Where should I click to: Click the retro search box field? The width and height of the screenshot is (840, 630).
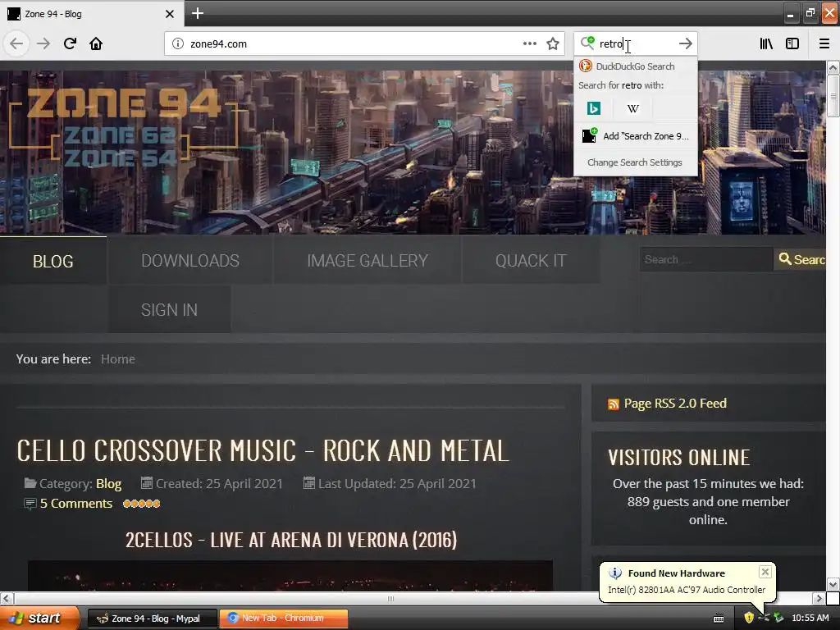pyautogui.click(x=637, y=44)
